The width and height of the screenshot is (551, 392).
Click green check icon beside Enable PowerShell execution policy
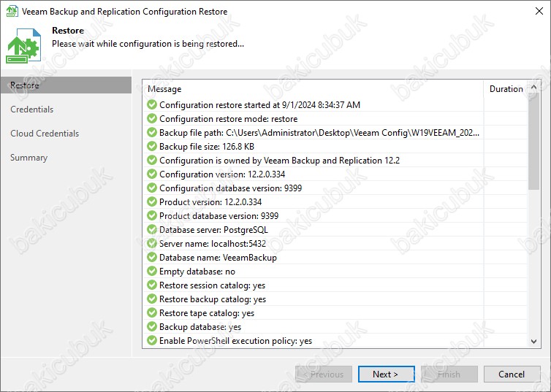pos(152,340)
